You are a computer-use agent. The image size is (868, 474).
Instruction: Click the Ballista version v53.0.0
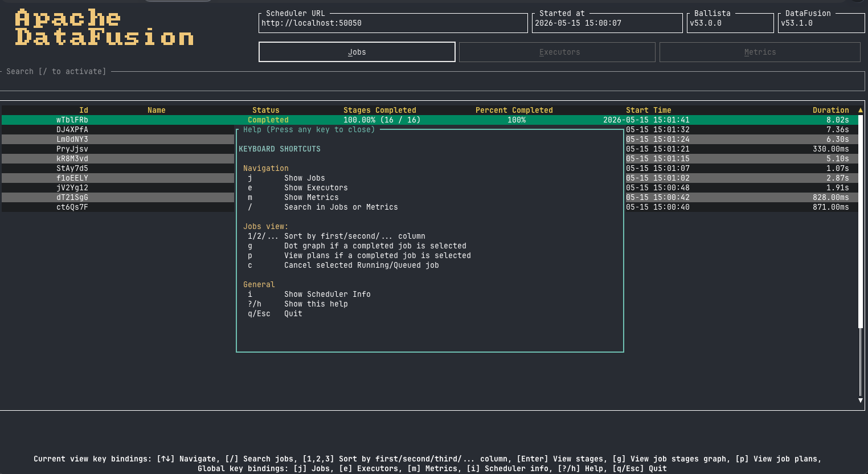click(x=706, y=23)
